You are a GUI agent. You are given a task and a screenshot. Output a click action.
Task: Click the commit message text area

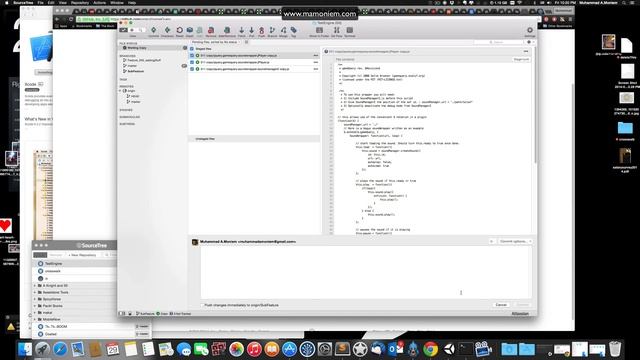[x=366, y=272]
